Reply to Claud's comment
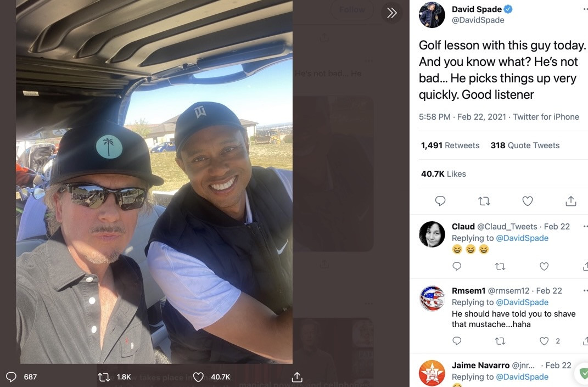This screenshot has height=387, width=588. [457, 267]
